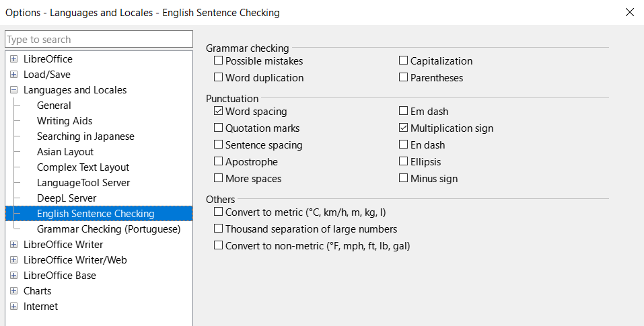Collapse the Languages and Locales node
Screen dimensions: 644x326
pos(14,90)
